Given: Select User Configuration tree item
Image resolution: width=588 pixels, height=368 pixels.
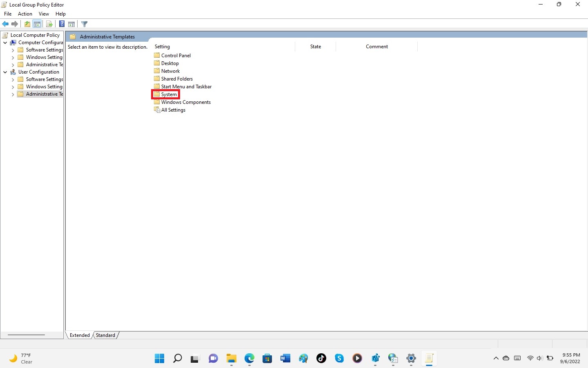Looking at the screenshot, I should click(x=38, y=72).
